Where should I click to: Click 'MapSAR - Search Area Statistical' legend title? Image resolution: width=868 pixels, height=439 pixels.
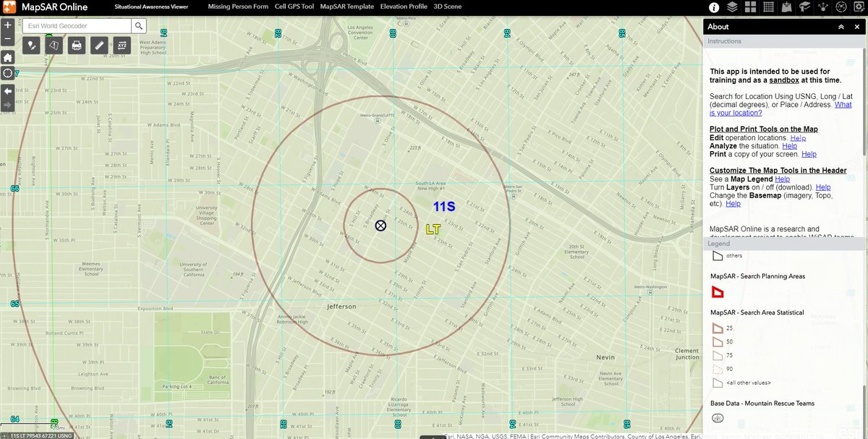click(x=757, y=312)
